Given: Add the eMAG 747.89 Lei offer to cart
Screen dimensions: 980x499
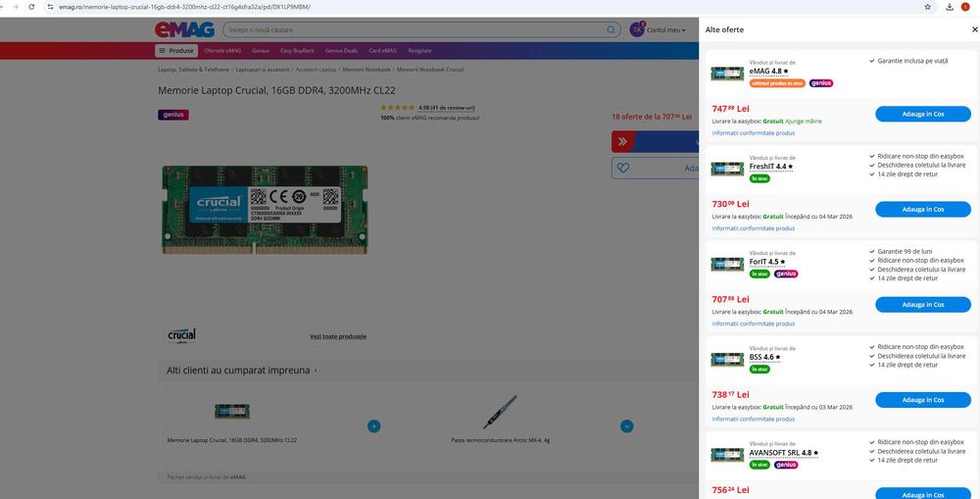Looking at the screenshot, I should pos(922,114).
